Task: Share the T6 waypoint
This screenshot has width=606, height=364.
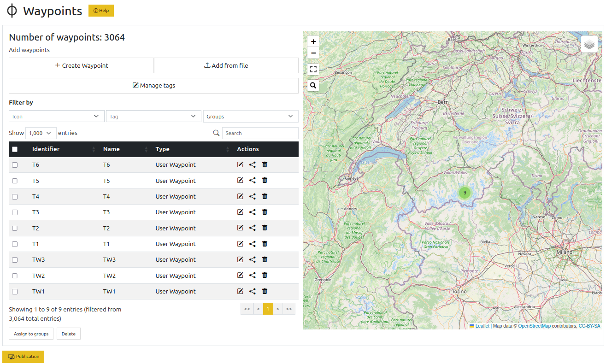Action: coord(252,164)
